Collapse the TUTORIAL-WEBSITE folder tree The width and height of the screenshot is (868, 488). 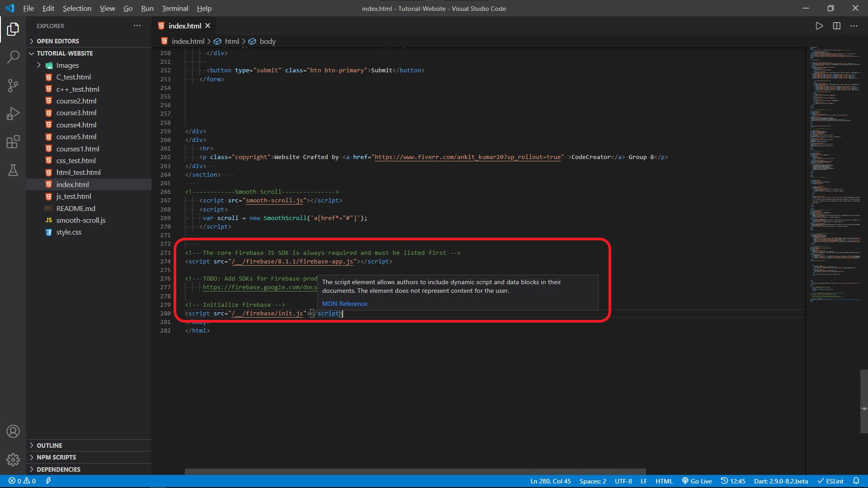[x=64, y=53]
